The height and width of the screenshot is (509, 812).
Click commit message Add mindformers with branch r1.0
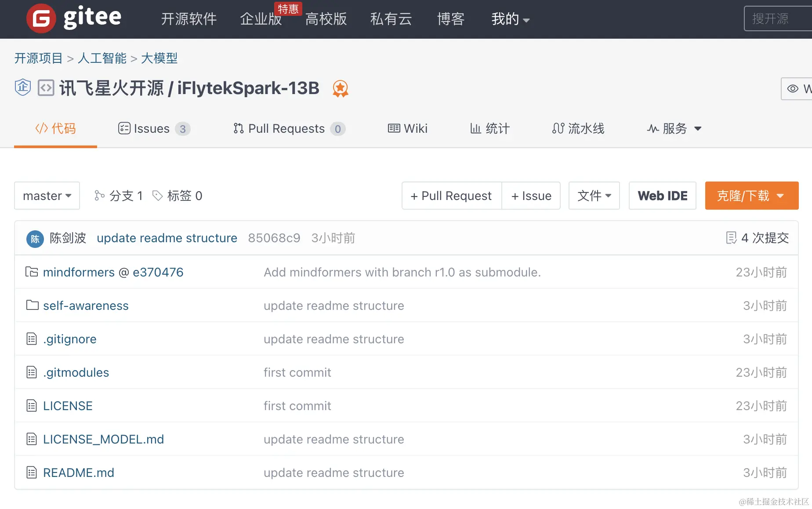(402, 272)
